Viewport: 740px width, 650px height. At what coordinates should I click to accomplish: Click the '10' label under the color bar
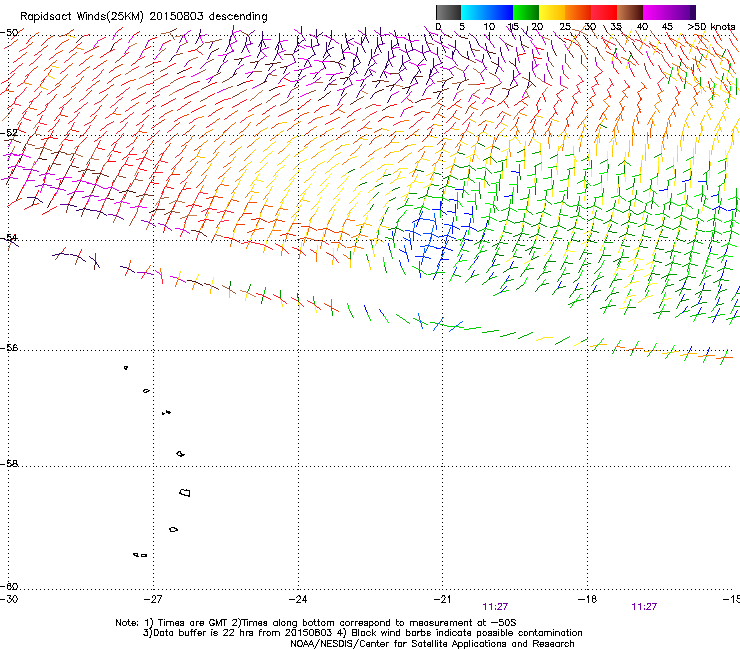point(489,27)
